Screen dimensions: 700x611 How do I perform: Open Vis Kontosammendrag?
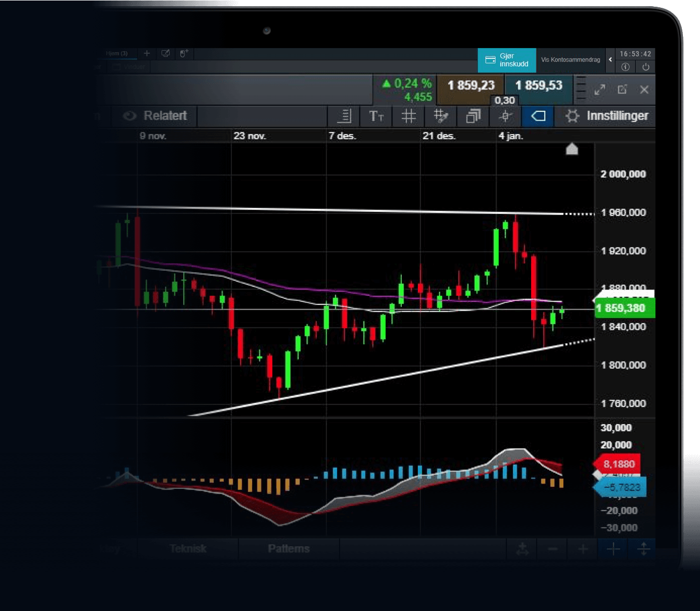(x=571, y=60)
